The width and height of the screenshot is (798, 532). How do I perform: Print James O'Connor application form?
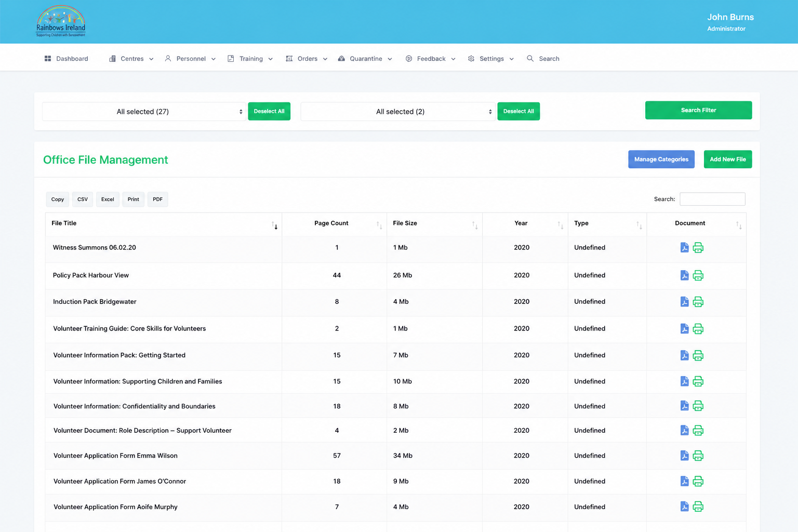(698, 482)
